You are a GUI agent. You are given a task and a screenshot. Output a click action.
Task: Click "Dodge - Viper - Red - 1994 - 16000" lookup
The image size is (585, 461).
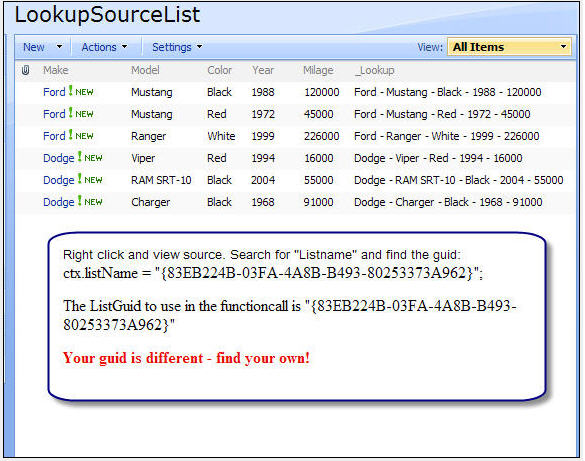pyautogui.click(x=438, y=158)
